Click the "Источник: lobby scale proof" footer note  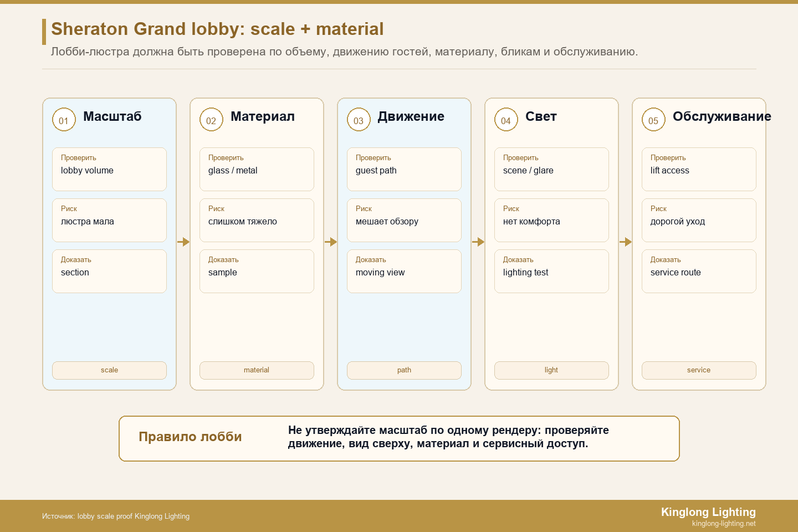tap(116, 516)
